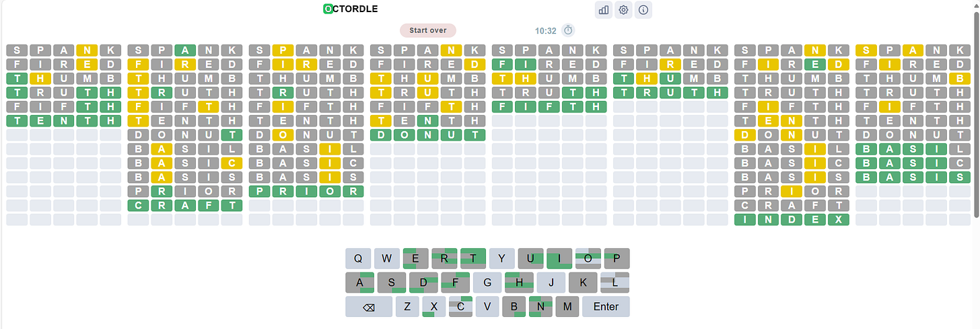980x329 pixels.
Task: Click the stopwatch timer icon
Action: pyautogui.click(x=568, y=30)
